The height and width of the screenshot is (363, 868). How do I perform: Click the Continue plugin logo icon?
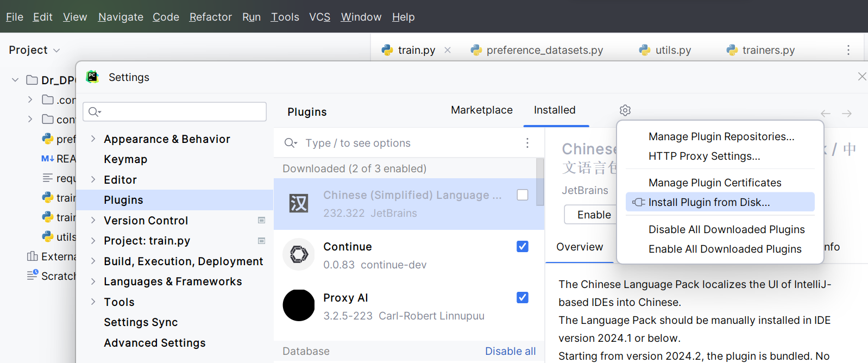[x=299, y=254]
